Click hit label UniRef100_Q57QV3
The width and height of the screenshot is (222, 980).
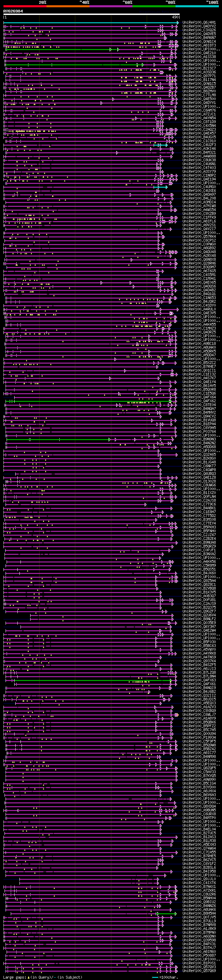pyautogui.click(x=199, y=967)
